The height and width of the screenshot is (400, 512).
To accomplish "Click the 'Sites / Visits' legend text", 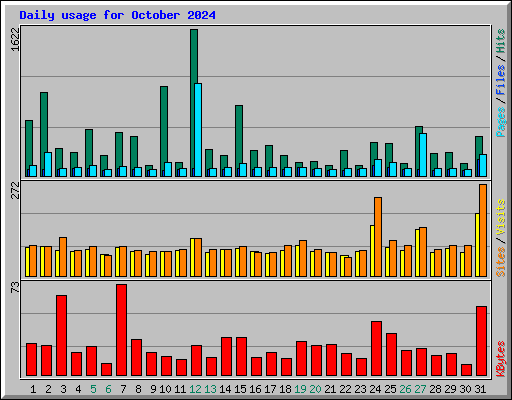I will 501,238.
